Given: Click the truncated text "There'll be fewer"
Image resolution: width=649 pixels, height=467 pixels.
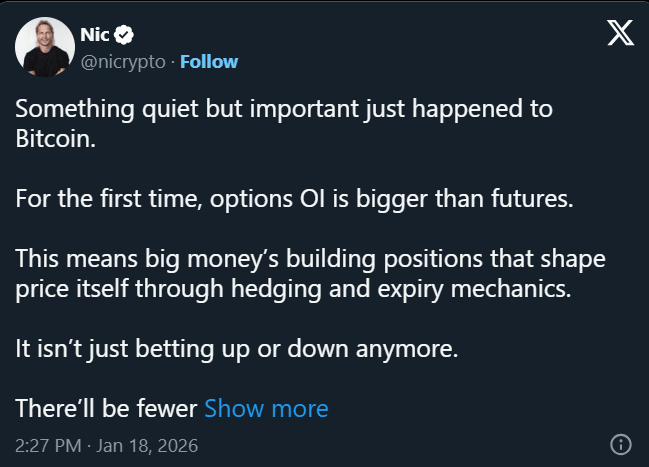Looking at the screenshot, I should 107,408.
